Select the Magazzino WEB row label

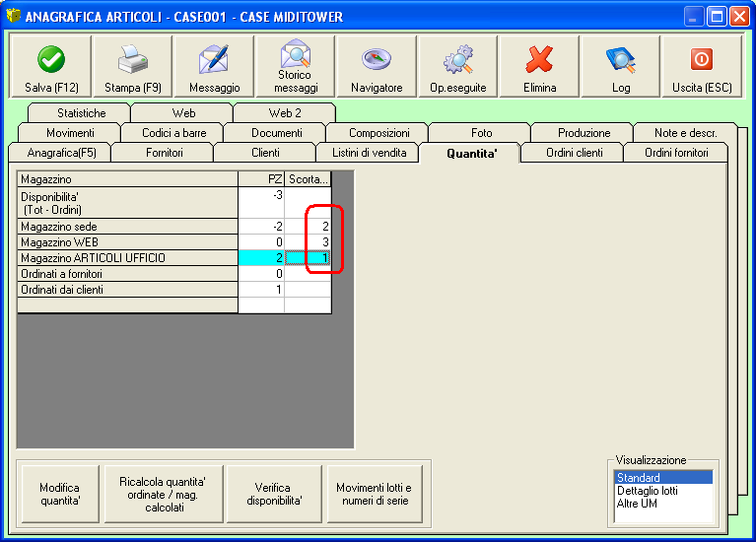click(x=128, y=242)
